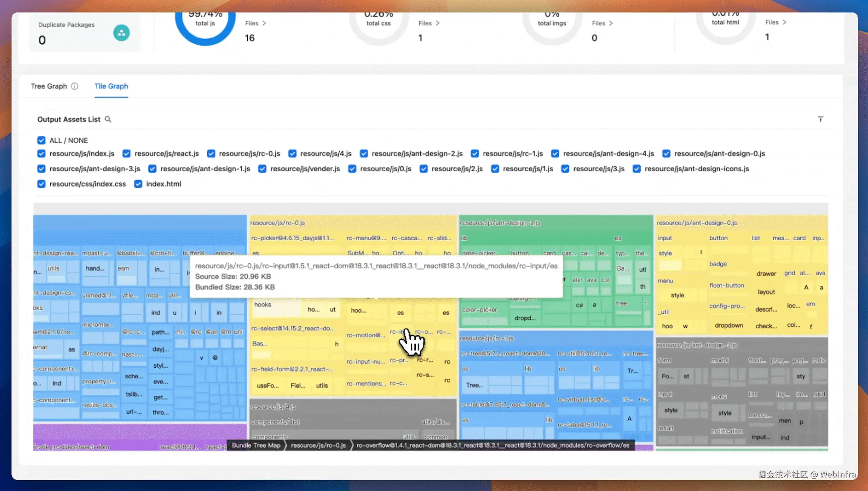
Task: Click the Output Assets List heading
Action: [69, 119]
